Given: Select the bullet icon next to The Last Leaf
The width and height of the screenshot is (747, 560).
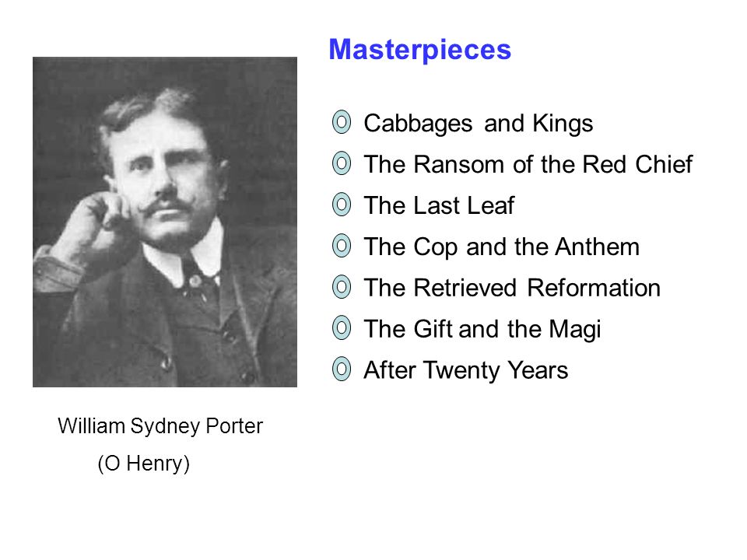Looking at the screenshot, I should [341, 205].
